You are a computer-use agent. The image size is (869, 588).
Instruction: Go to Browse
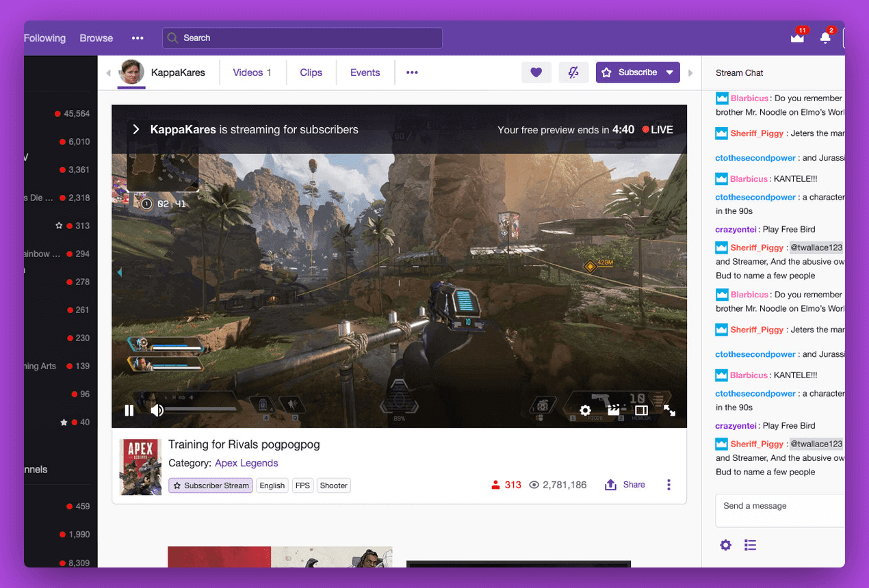pos(96,38)
